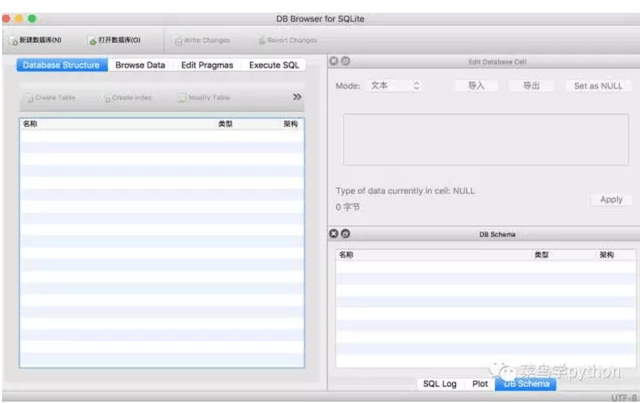Click the Modify Table icon button
Viewport: 640px width, 403px height.
click(x=204, y=98)
